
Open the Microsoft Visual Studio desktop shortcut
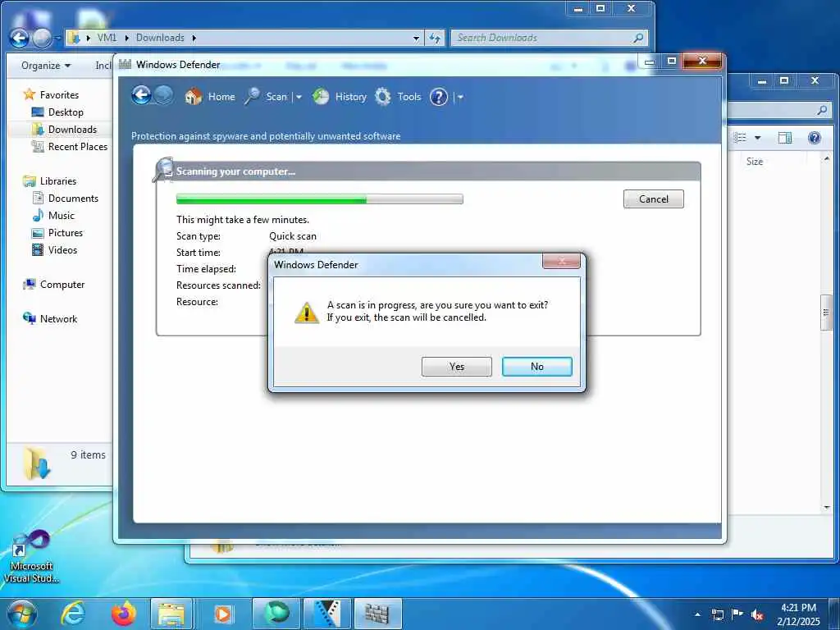pos(32,557)
